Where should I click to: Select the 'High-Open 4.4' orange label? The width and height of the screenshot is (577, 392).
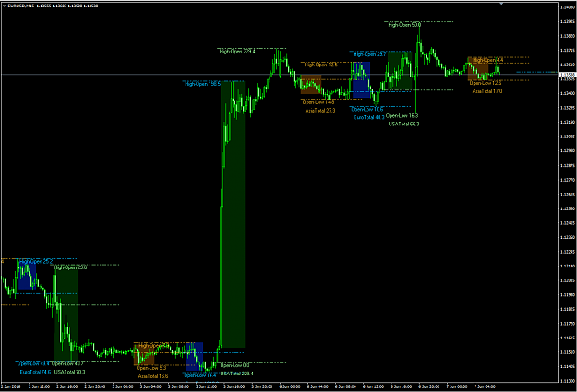(x=488, y=60)
